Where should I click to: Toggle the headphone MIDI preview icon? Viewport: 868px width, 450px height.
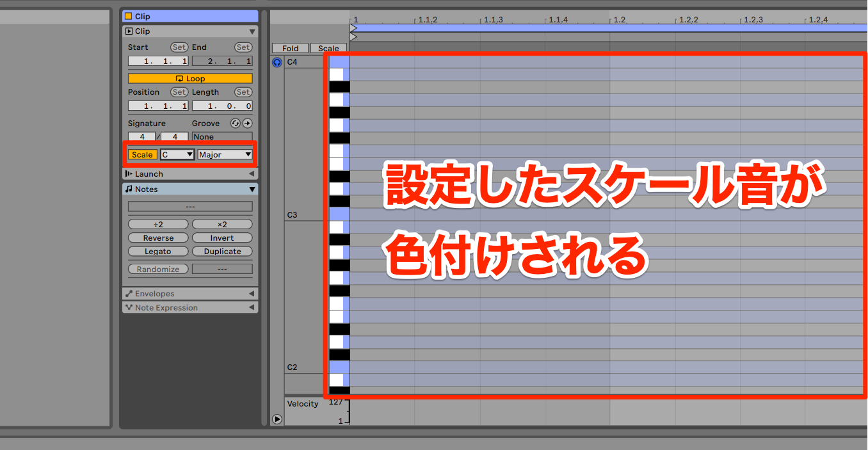coord(277,62)
